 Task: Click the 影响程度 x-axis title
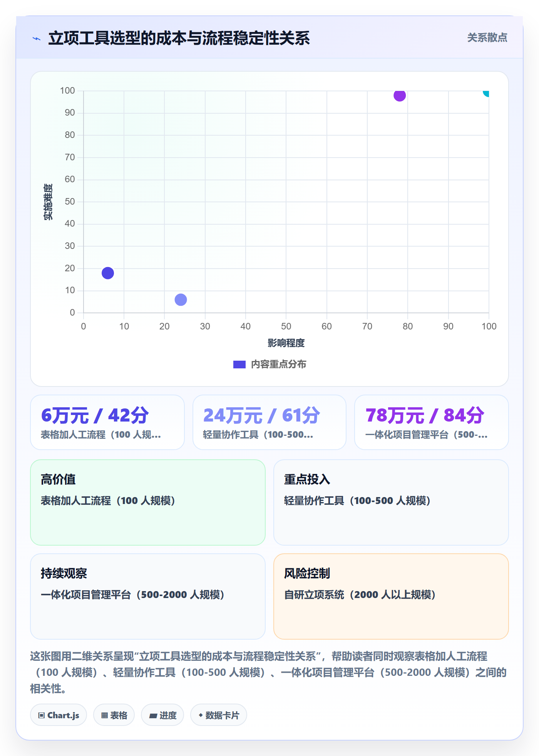pyautogui.click(x=286, y=343)
